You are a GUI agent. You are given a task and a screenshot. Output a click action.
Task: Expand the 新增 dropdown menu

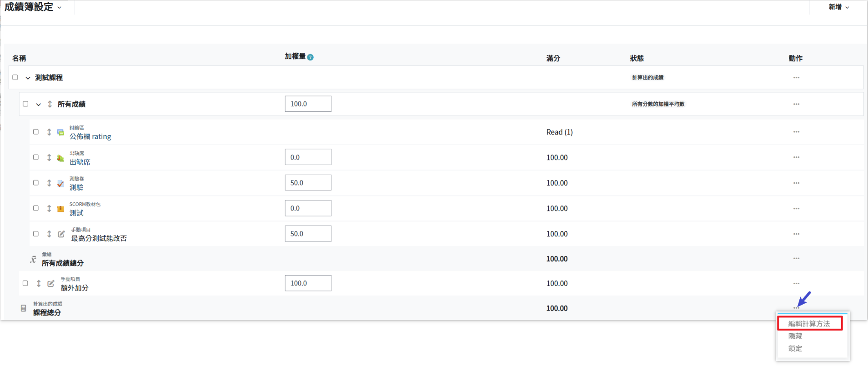click(x=838, y=7)
